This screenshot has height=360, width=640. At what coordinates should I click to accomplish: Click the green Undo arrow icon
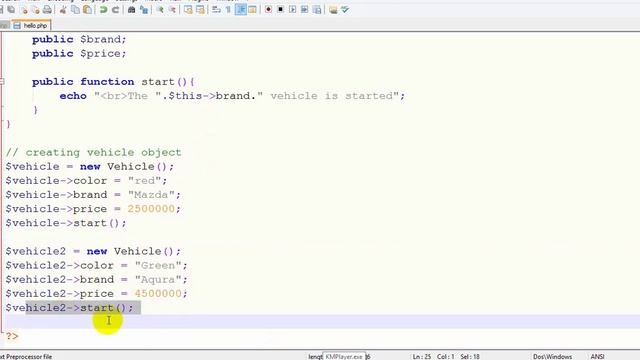click(104, 9)
